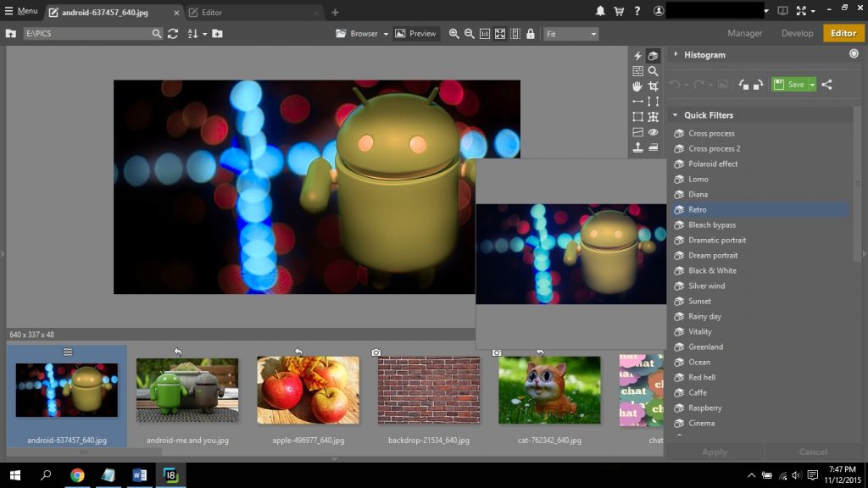
Task: Switch to the Develop tab
Action: pyautogui.click(x=797, y=33)
